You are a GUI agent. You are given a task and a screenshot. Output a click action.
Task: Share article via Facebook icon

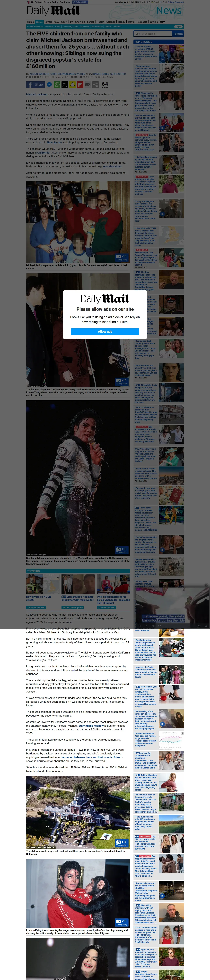coord(29,85)
